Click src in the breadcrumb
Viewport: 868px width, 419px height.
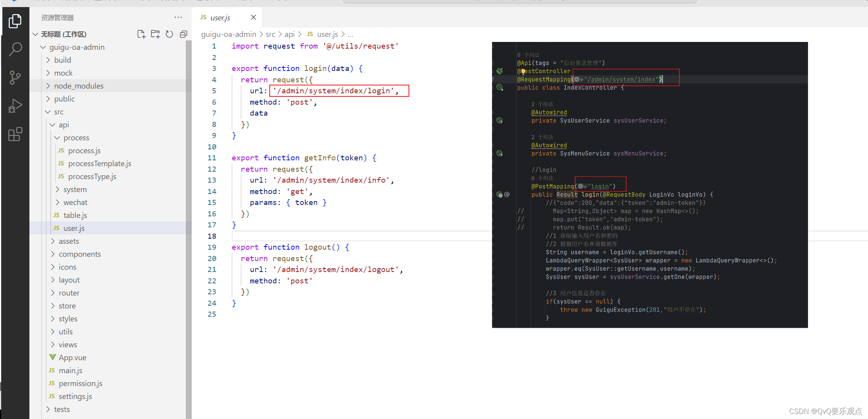[x=271, y=34]
